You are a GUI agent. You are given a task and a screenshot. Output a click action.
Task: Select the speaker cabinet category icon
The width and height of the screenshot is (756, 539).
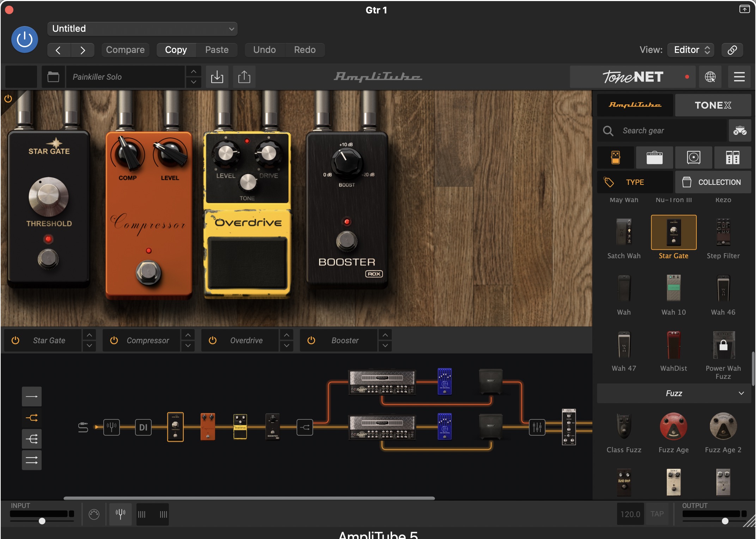[x=693, y=157]
